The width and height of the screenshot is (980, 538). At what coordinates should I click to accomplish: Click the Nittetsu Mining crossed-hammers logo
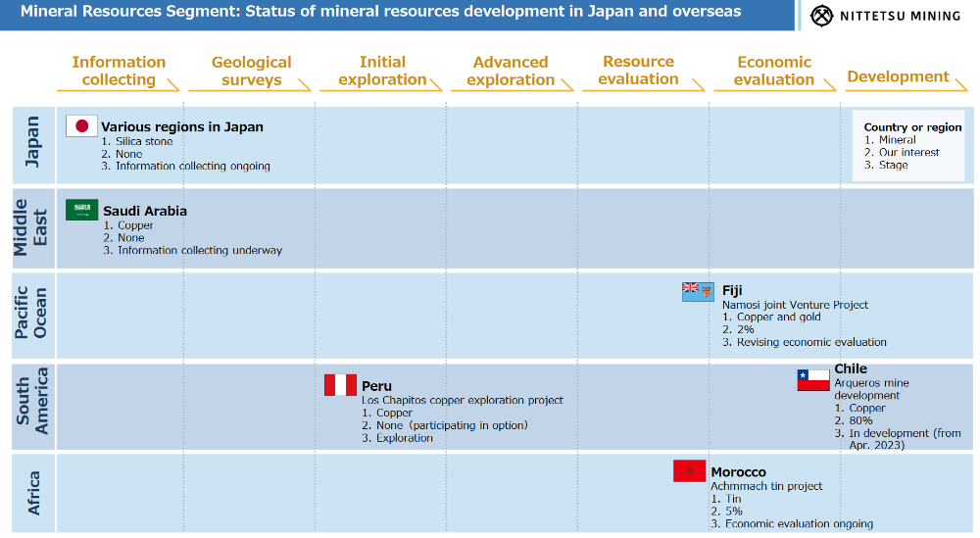pos(821,16)
